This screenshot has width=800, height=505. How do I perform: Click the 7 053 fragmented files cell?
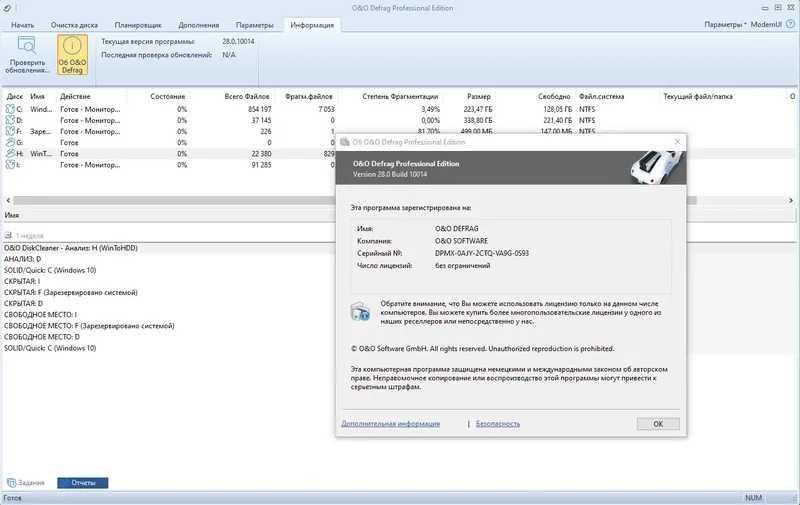tap(326, 109)
